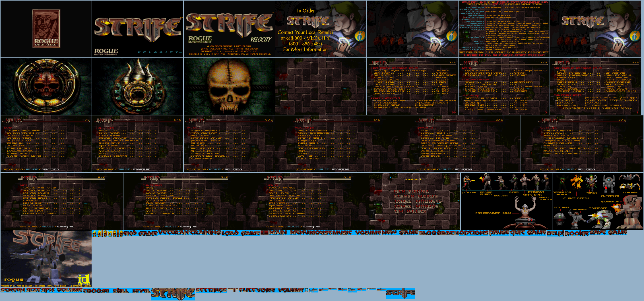This screenshot has width=644, height=301.
Task: Select the spider emblem image
Action: coord(46,86)
